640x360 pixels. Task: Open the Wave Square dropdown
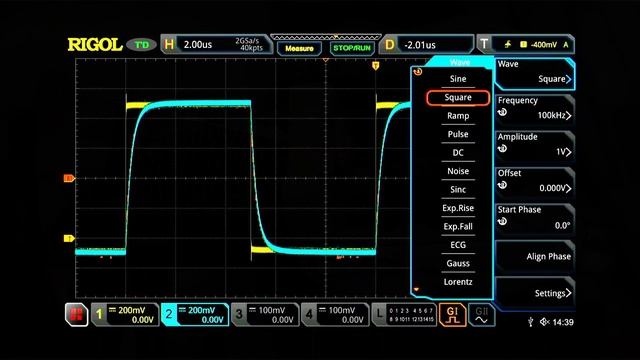pos(535,73)
